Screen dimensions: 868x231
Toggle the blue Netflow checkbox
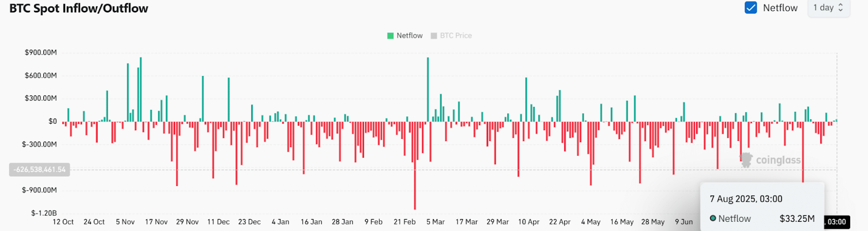[751, 8]
